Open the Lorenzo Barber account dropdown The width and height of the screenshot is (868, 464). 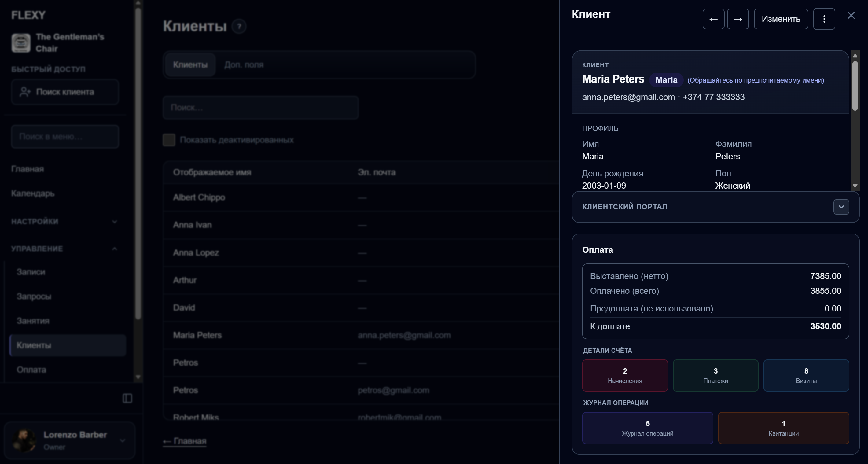click(69, 440)
